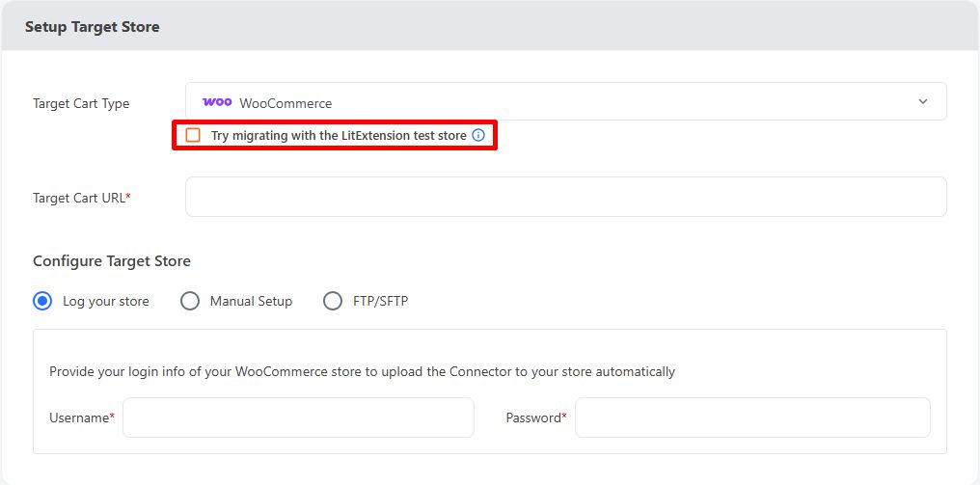Open the Target Cart Type dropdown
980x485 pixels.
[565, 101]
